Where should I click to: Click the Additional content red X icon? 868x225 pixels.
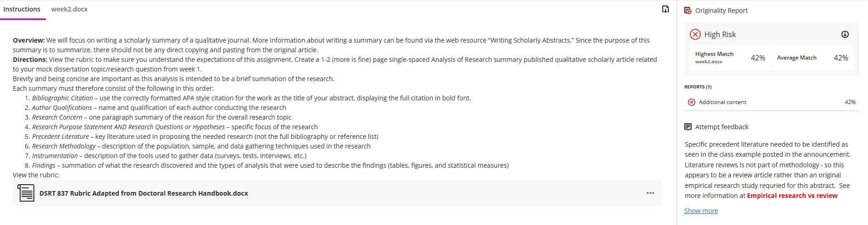692,102
